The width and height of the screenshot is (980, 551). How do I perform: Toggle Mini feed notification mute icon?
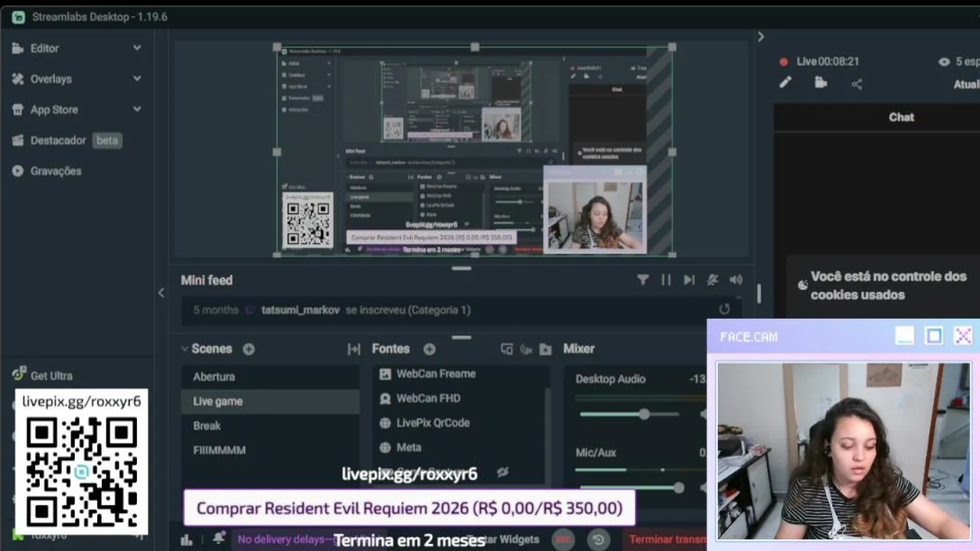pyautogui.click(x=713, y=280)
